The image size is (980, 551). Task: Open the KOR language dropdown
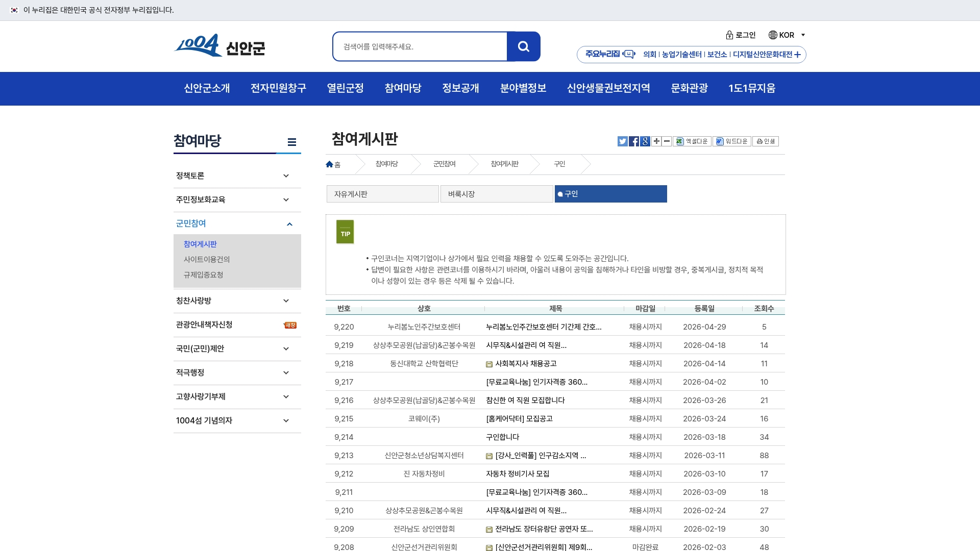(x=787, y=35)
